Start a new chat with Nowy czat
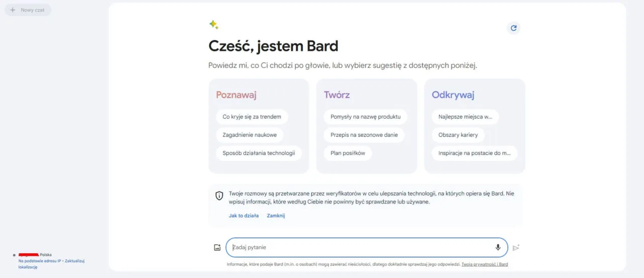This screenshot has height=278, width=644. [32, 10]
